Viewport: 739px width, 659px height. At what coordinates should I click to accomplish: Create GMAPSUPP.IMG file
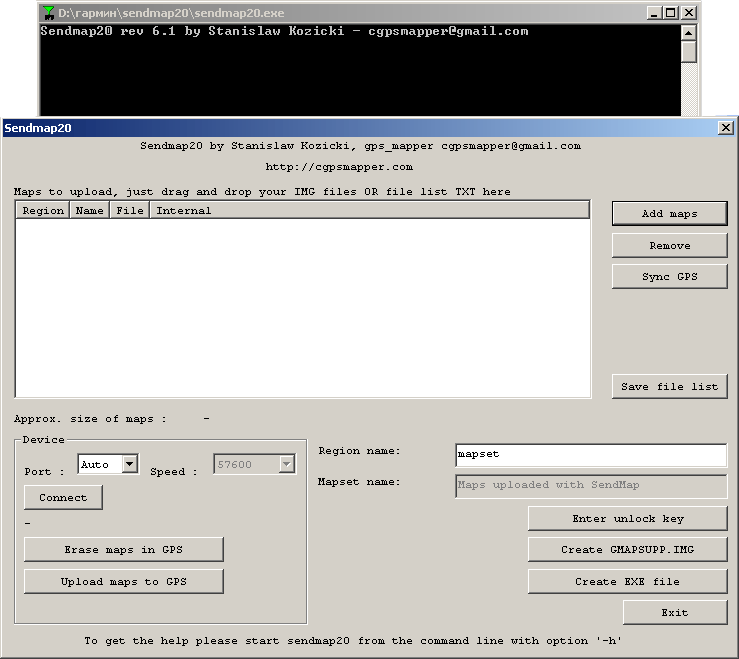point(627,549)
